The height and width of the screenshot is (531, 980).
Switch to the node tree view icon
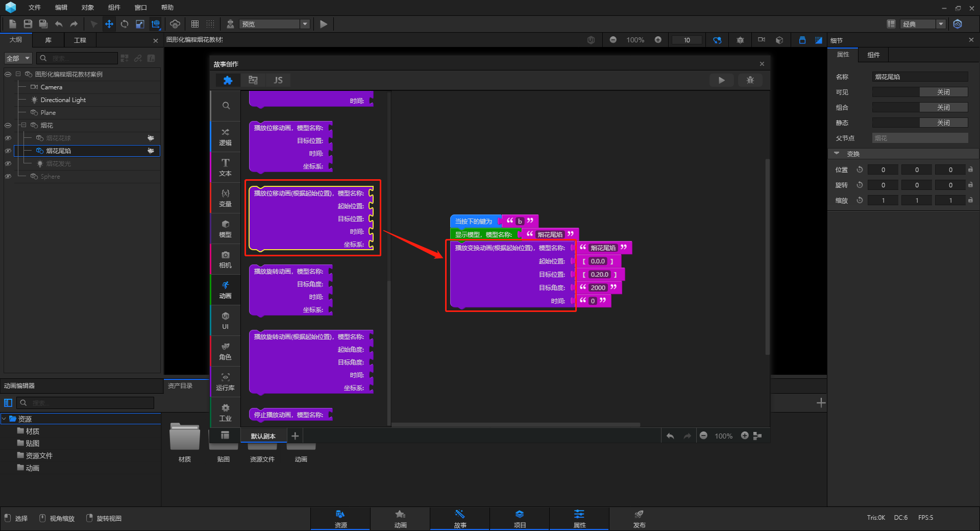click(253, 80)
